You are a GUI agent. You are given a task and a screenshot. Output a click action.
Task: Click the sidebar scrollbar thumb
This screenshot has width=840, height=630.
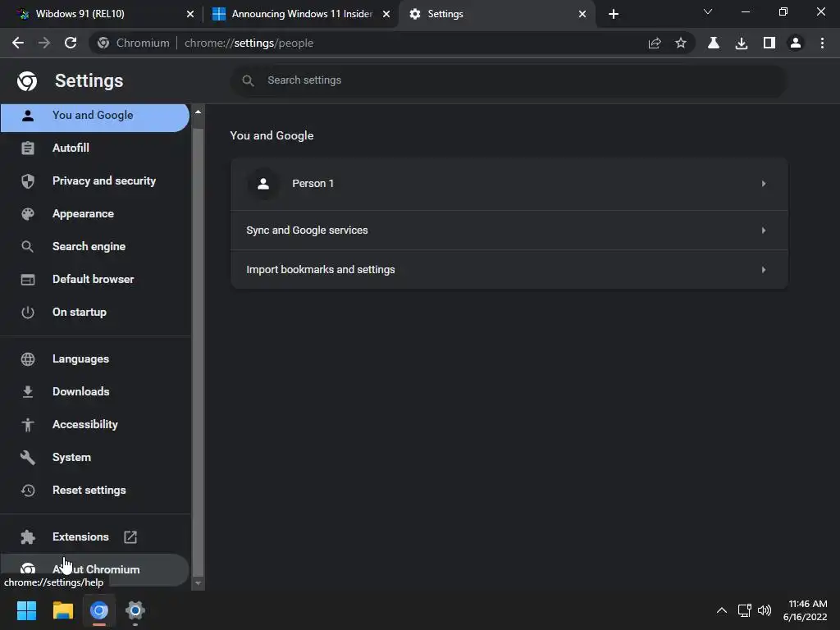point(199,351)
